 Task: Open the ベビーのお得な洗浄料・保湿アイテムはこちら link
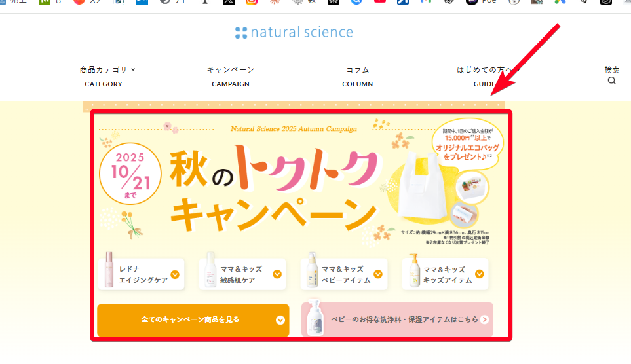click(404, 319)
